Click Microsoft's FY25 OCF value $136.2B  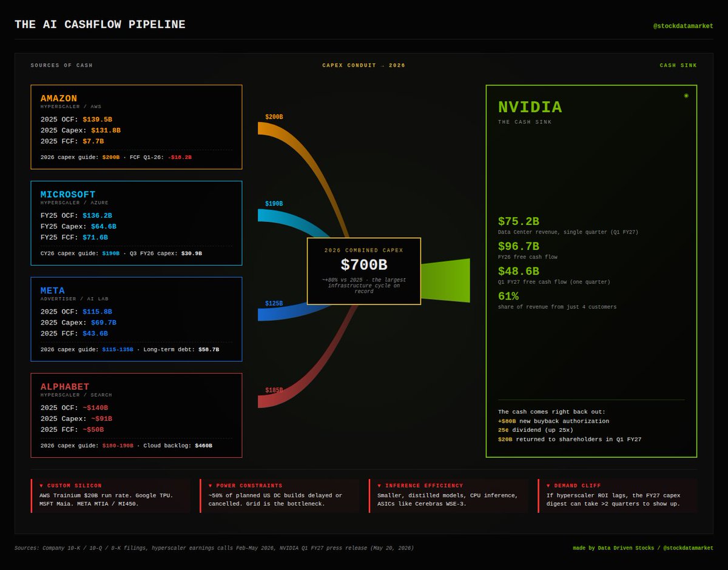pyautogui.click(x=98, y=215)
